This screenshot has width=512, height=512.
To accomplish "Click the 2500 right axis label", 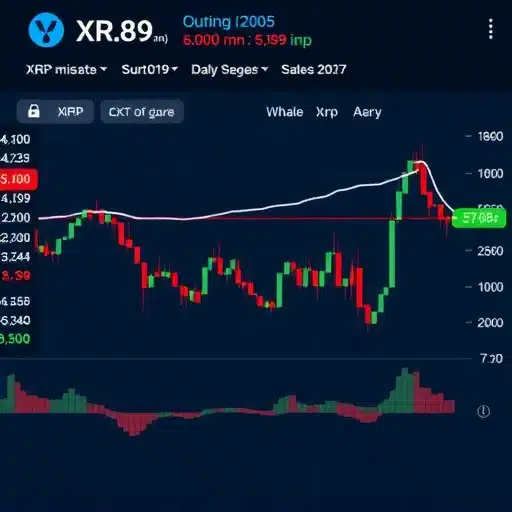I will pyautogui.click(x=490, y=251).
